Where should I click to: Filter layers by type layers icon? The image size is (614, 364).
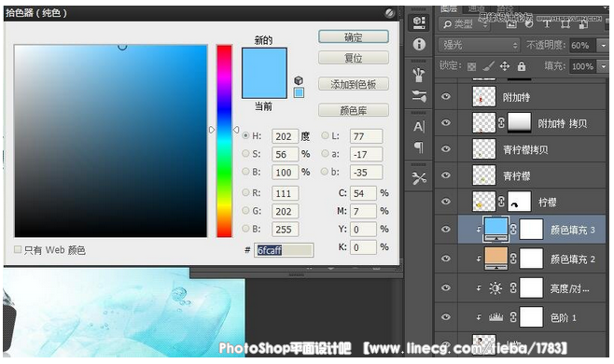point(547,24)
